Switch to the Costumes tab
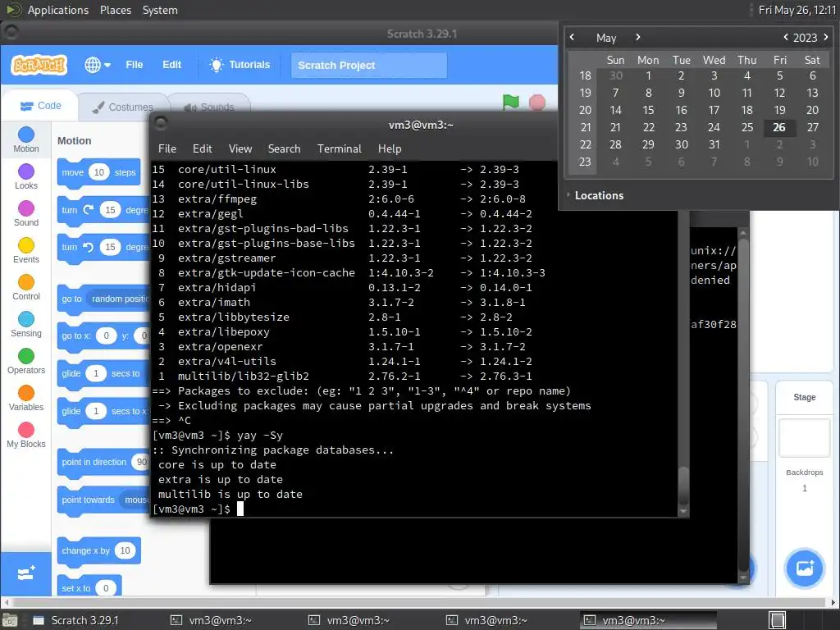 123,107
